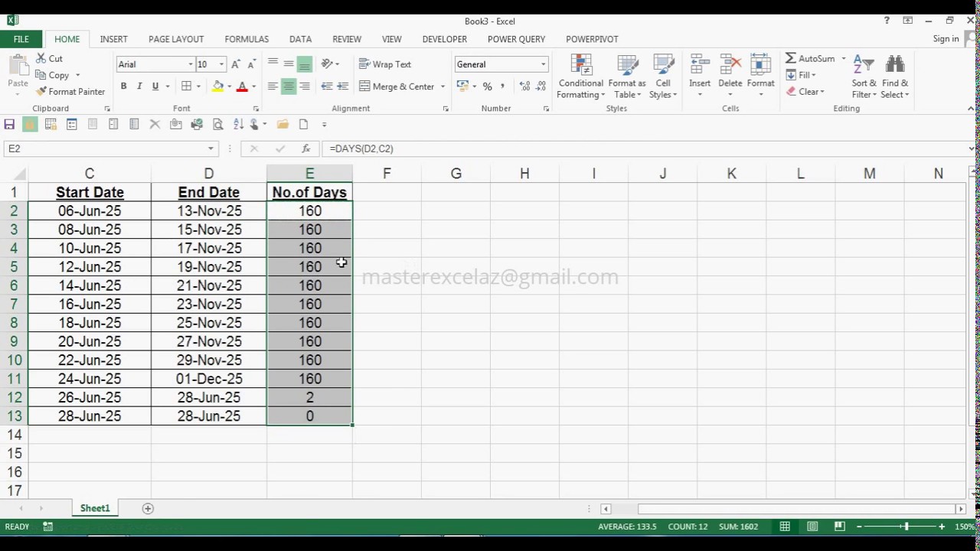
Task: Click the Fill button in Editing group
Action: (x=802, y=75)
